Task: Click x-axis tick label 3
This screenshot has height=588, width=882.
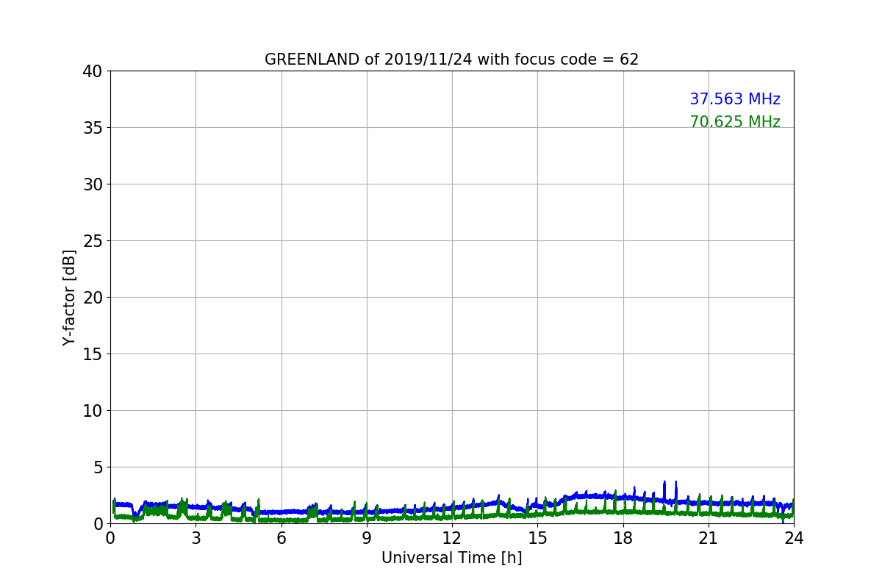Action: click(x=196, y=538)
